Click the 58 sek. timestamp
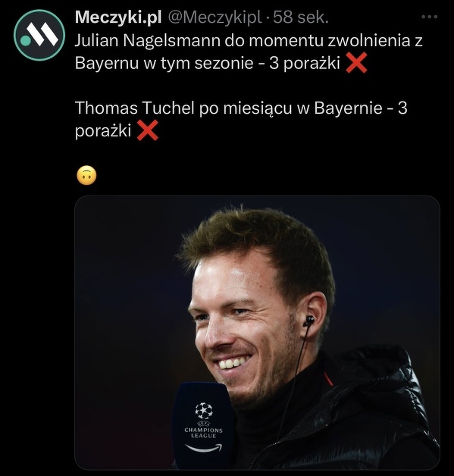This screenshot has height=476, width=454. 300,17
